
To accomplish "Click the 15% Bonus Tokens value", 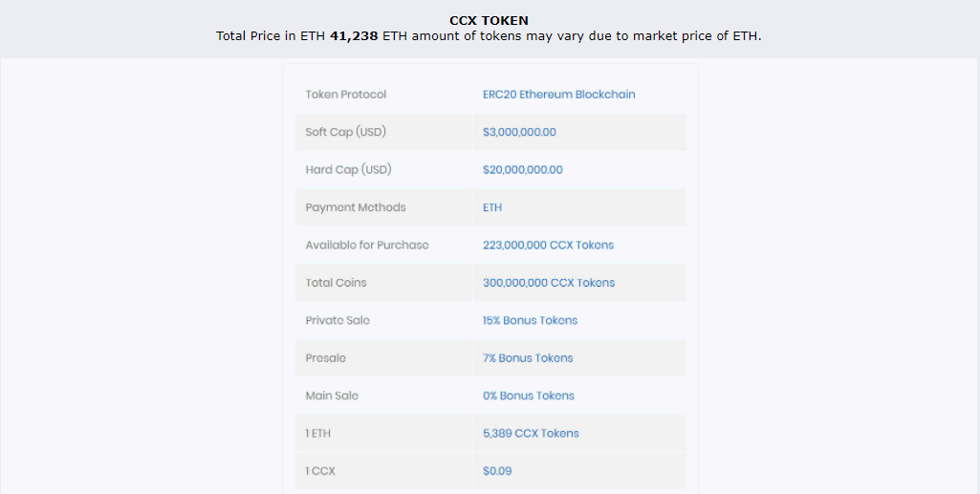I will click(530, 321).
